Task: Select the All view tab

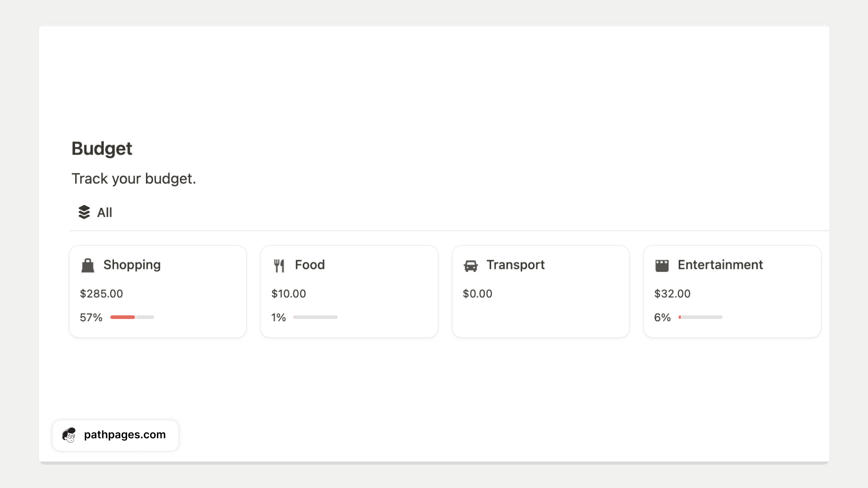Action: click(x=95, y=212)
